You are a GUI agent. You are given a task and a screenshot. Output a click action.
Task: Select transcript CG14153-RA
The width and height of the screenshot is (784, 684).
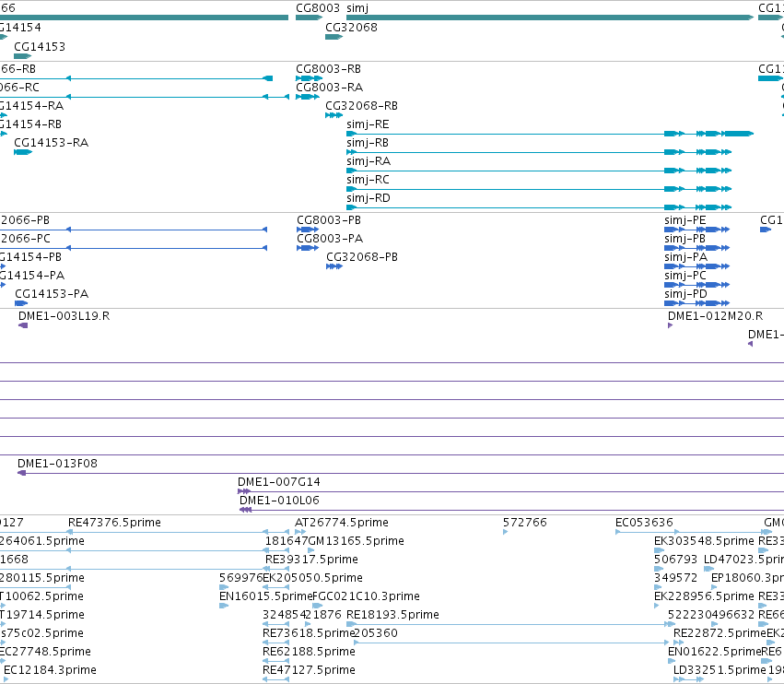point(23,152)
